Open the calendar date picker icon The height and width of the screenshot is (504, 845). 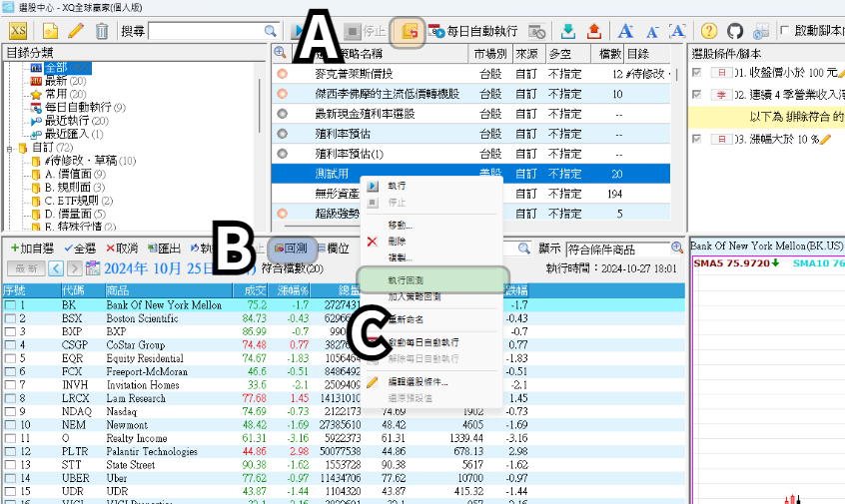pyautogui.click(x=94, y=267)
